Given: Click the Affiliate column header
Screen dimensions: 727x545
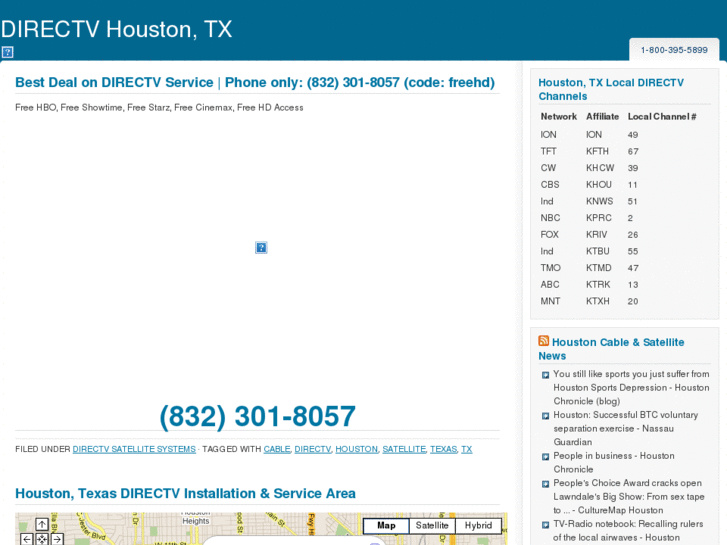Looking at the screenshot, I should (x=602, y=116).
